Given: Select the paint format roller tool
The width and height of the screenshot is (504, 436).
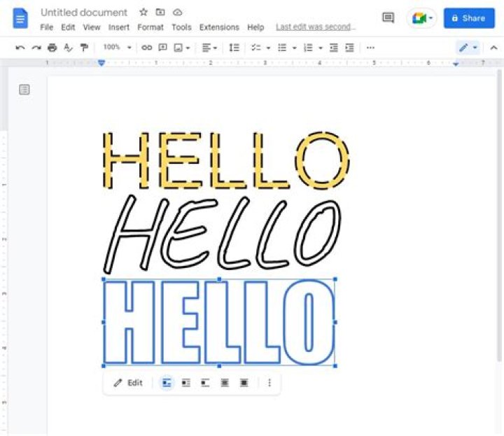Looking at the screenshot, I should pyautogui.click(x=84, y=48).
